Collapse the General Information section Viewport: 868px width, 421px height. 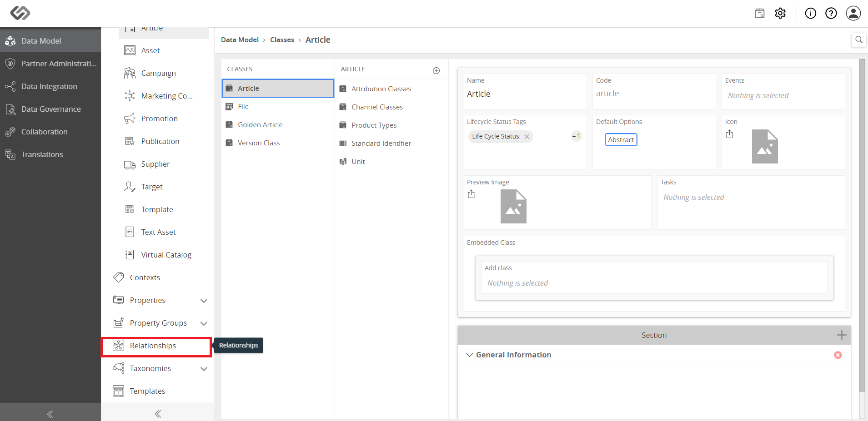coord(470,355)
